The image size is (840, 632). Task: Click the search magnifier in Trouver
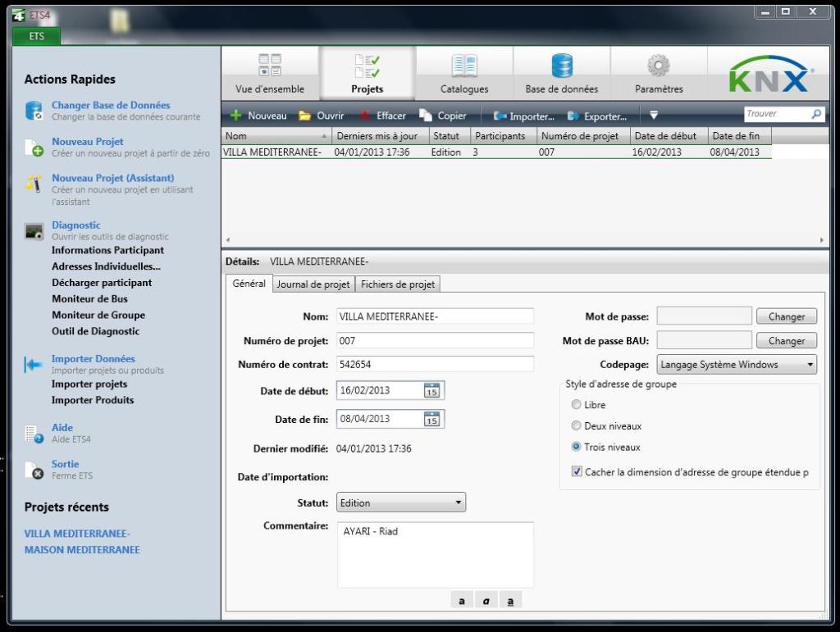pos(816,113)
